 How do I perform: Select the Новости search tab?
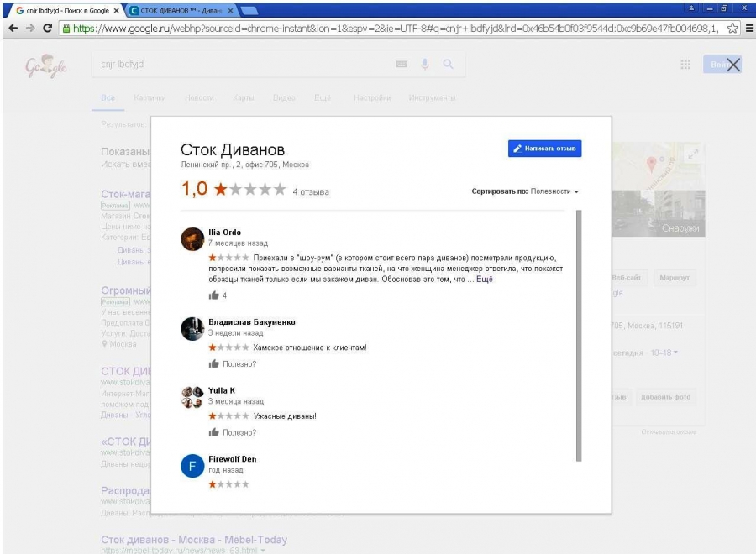pyautogui.click(x=199, y=98)
